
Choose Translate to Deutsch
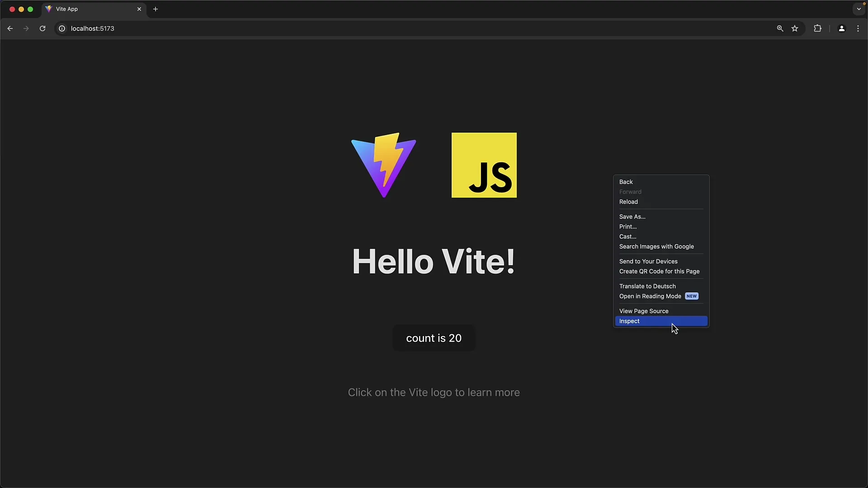[x=661, y=286]
